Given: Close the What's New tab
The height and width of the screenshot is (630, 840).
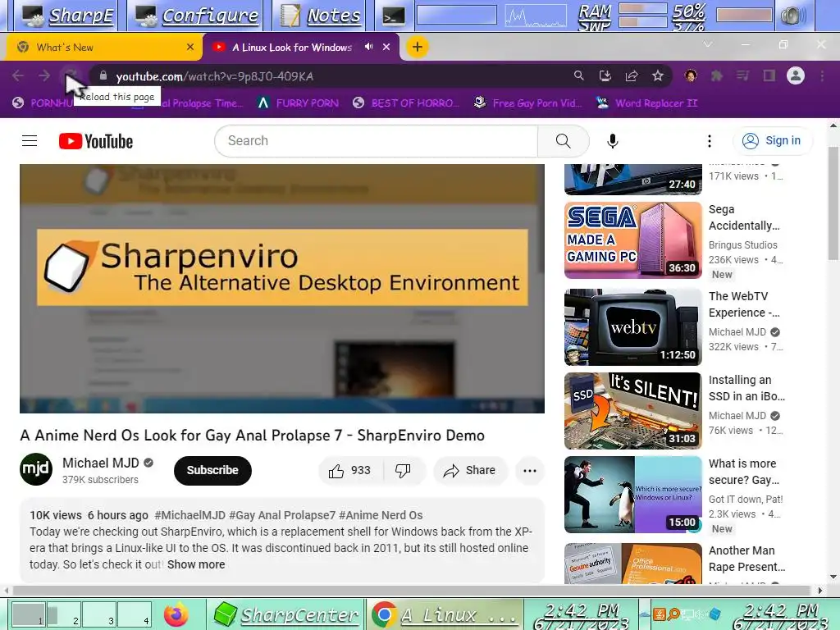Looking at the screenshot, I should pyautogui.click(x=189, y=47).
